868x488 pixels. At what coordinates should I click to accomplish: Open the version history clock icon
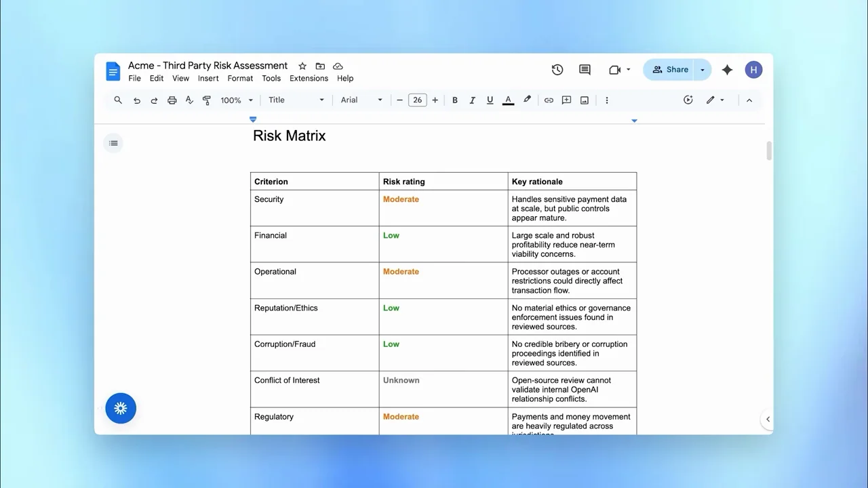pos(557,70)
